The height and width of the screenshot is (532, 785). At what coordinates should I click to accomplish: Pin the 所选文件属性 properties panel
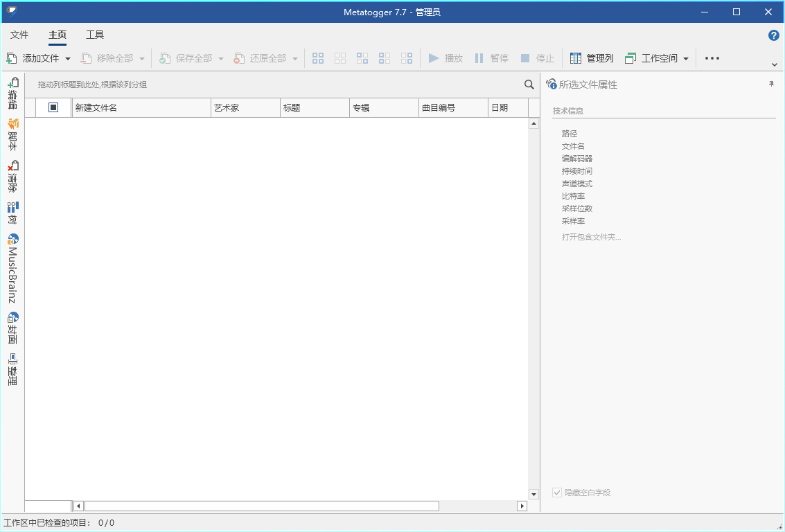[771, 84]
